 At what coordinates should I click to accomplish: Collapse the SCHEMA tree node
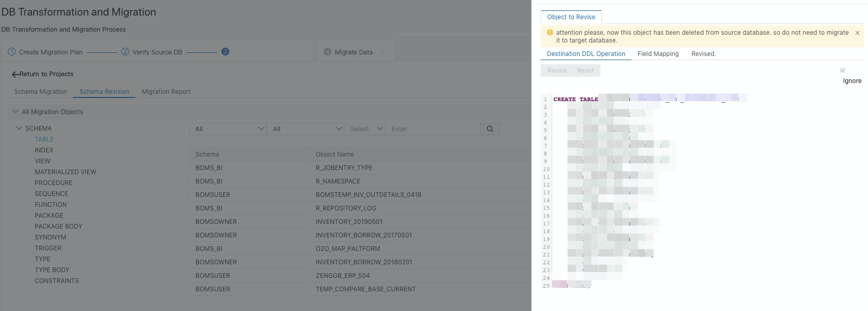point(19,128)
